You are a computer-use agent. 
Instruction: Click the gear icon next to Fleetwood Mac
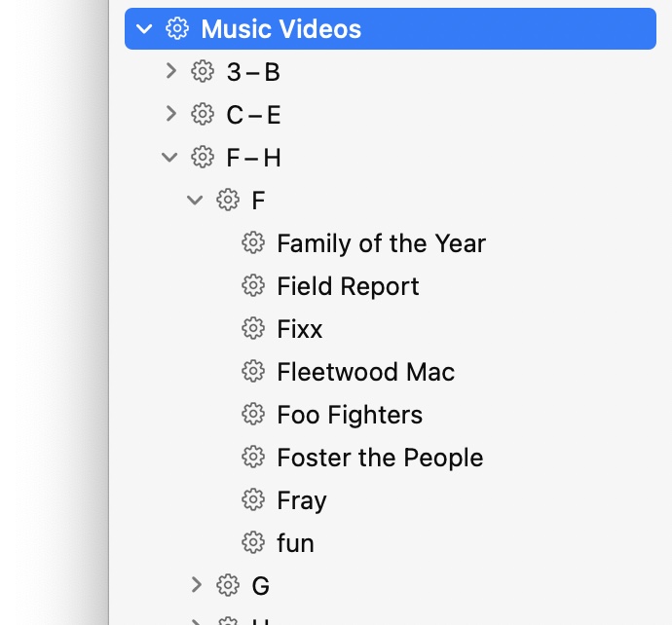coord(253,372)
